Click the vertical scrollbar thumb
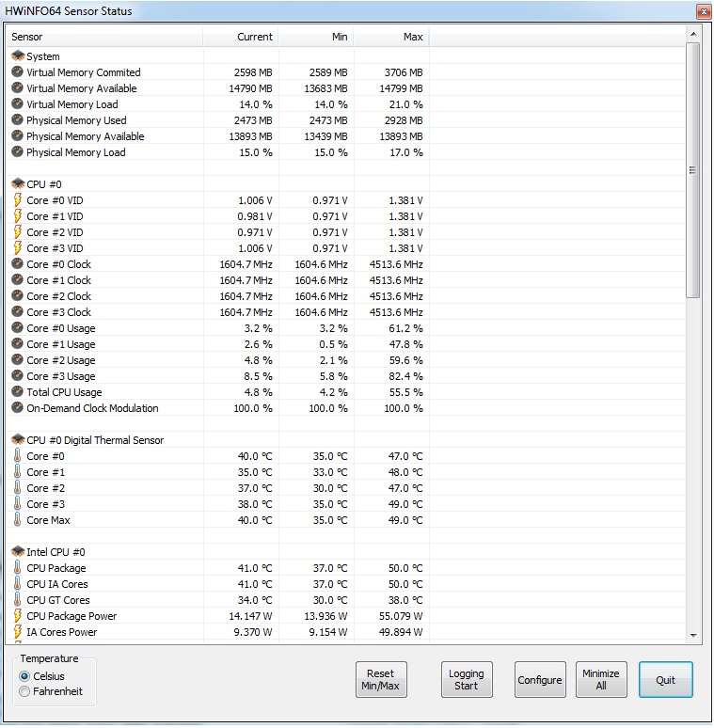Screen dimensions: 714x728 point(693,170)
